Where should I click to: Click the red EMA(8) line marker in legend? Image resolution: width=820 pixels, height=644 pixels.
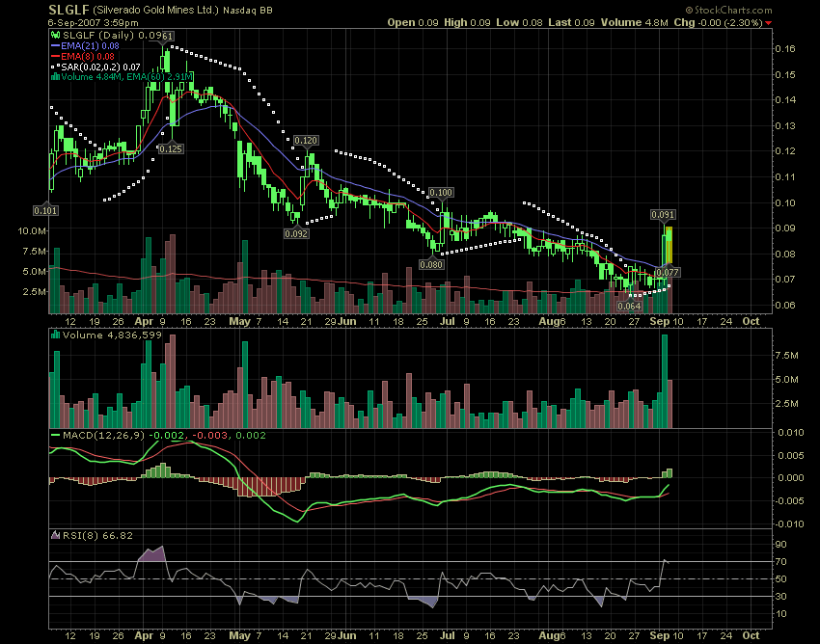coord(55,57)
